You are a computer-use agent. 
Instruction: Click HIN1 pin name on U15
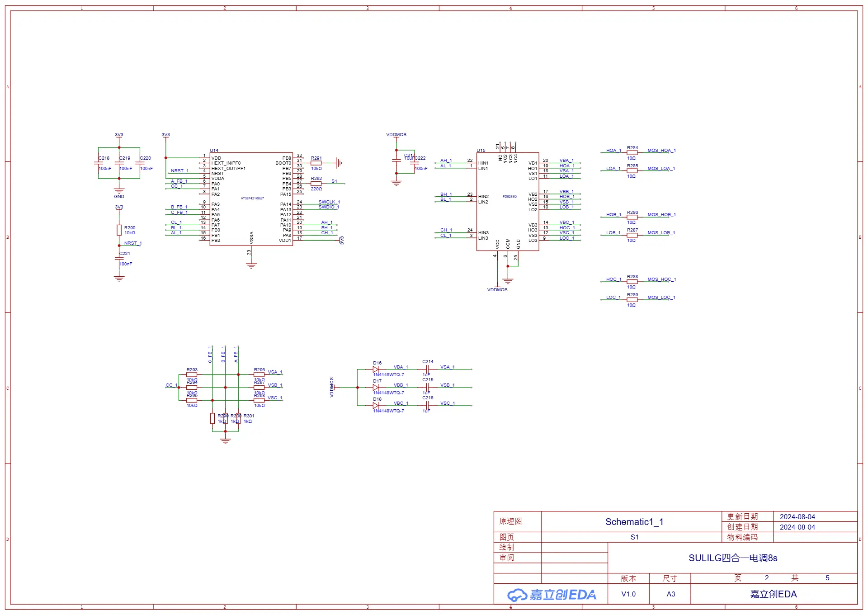pyautogui.click(x=483, y=163)
